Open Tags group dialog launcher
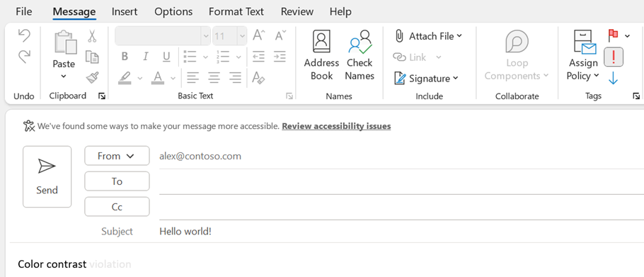The width and height of the screenshot is (644, 277). (636, 96)
